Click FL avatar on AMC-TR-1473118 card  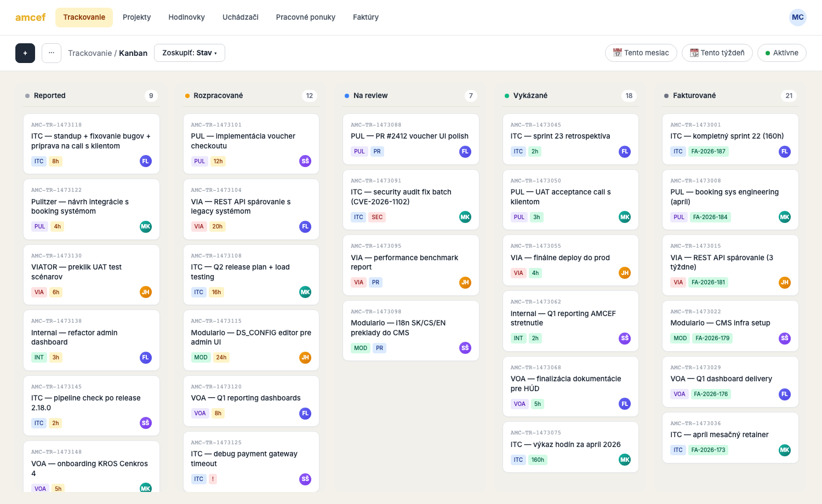coord(146,161)
